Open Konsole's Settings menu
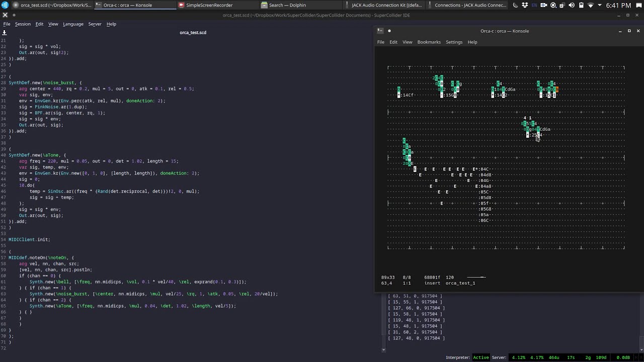 [454, 42]
